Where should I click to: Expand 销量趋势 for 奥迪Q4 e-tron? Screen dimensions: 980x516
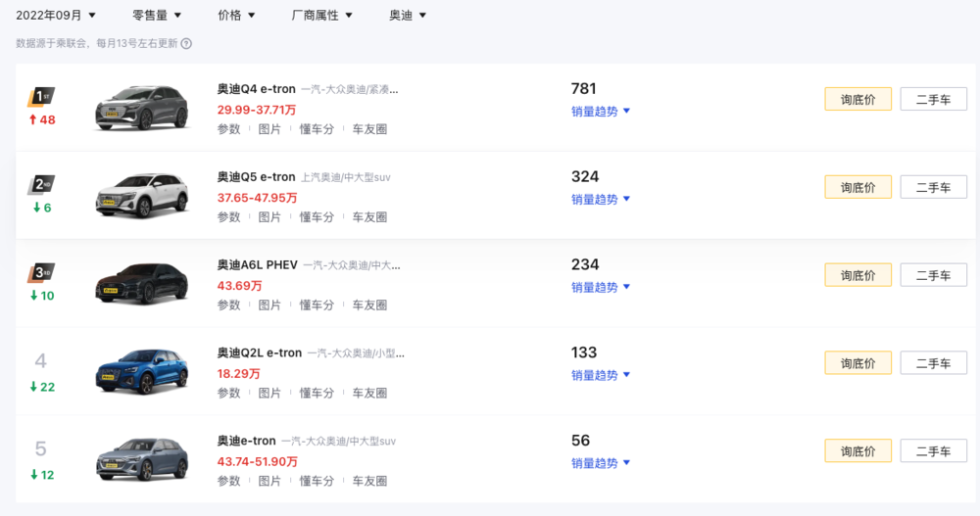(x=601, y=112)
